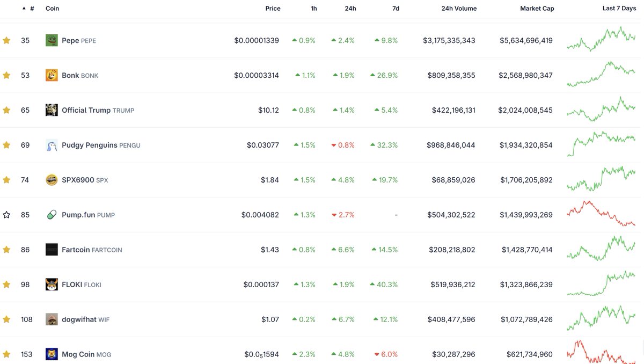Image resolution: width=644 pixels, height=364 pixels.
Task: Click the Fartcoin coin icon
Action: point(52,250)
